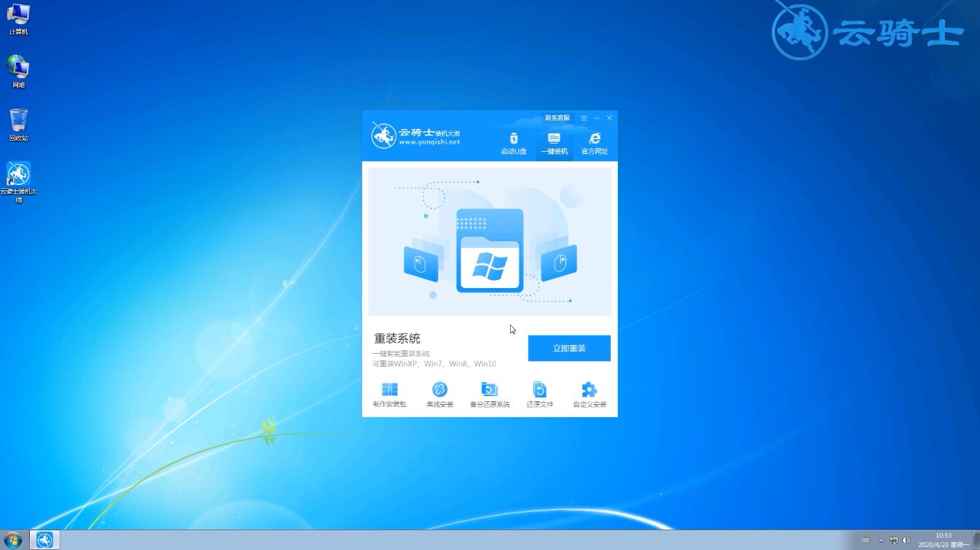Click the 一键智能重装系统 description text

point(401,354)
